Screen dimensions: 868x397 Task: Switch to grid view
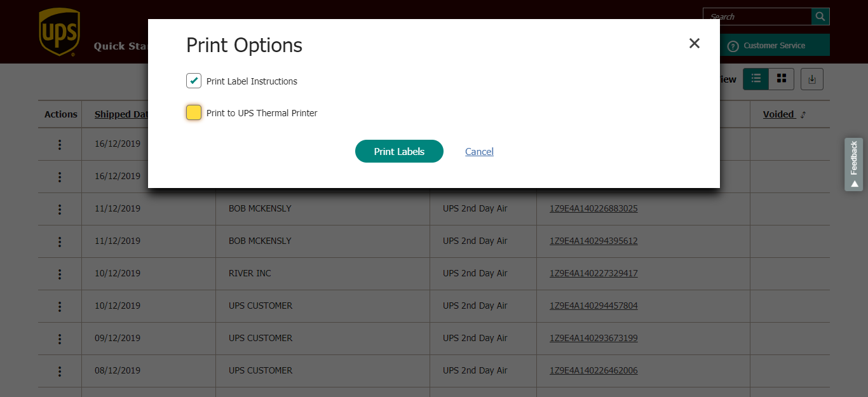click(782, 79)
